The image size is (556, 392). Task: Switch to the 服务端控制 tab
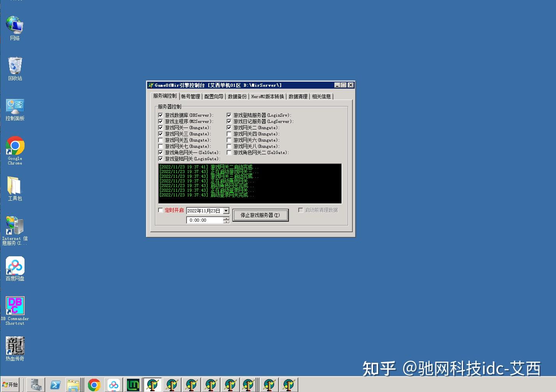pos(165,96)
